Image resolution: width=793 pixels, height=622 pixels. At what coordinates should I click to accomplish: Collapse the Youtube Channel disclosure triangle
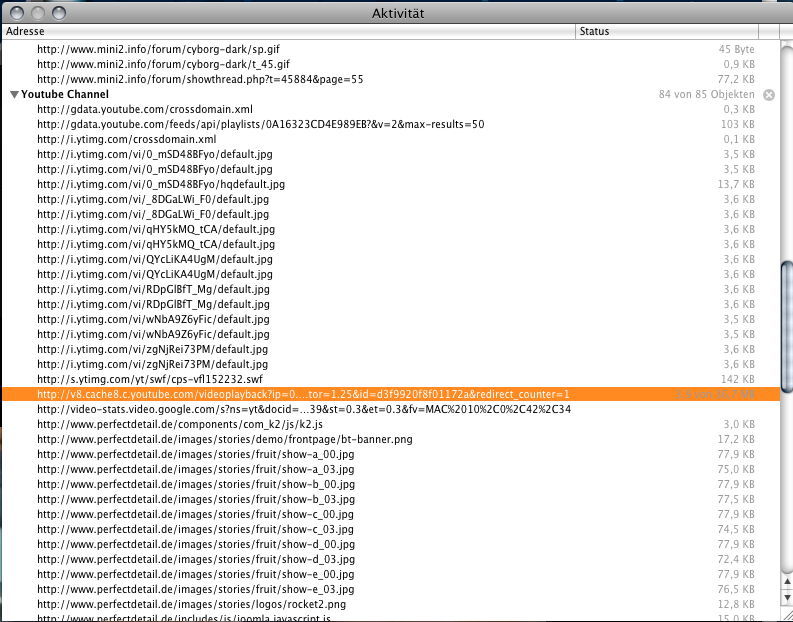click(x=14, y=94)
